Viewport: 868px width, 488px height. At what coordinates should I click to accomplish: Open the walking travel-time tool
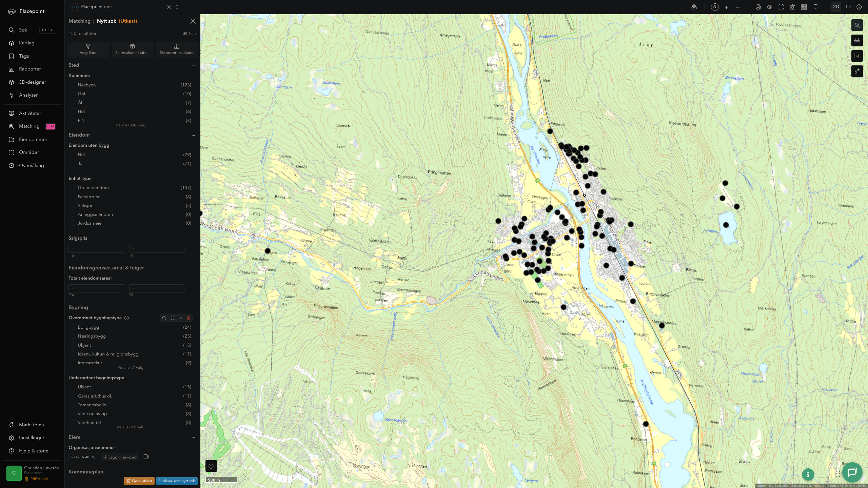pyautogui.click(x=857, y=71)
